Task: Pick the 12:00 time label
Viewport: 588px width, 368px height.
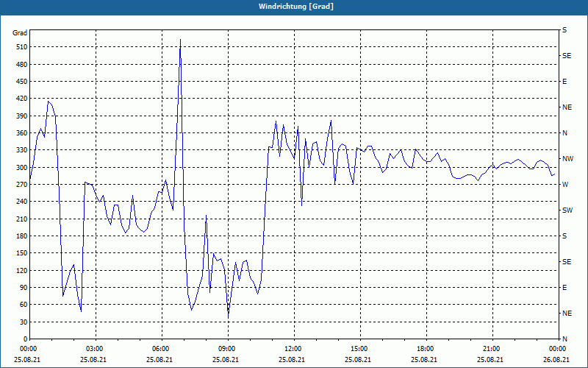Action: point(294,349)
